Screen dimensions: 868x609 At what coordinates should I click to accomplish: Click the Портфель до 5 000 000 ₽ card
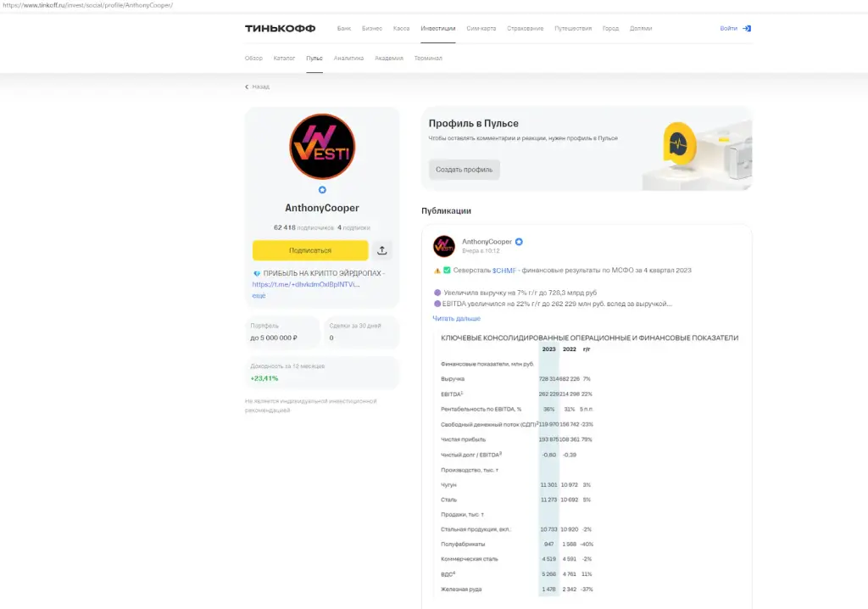[282, 332]
